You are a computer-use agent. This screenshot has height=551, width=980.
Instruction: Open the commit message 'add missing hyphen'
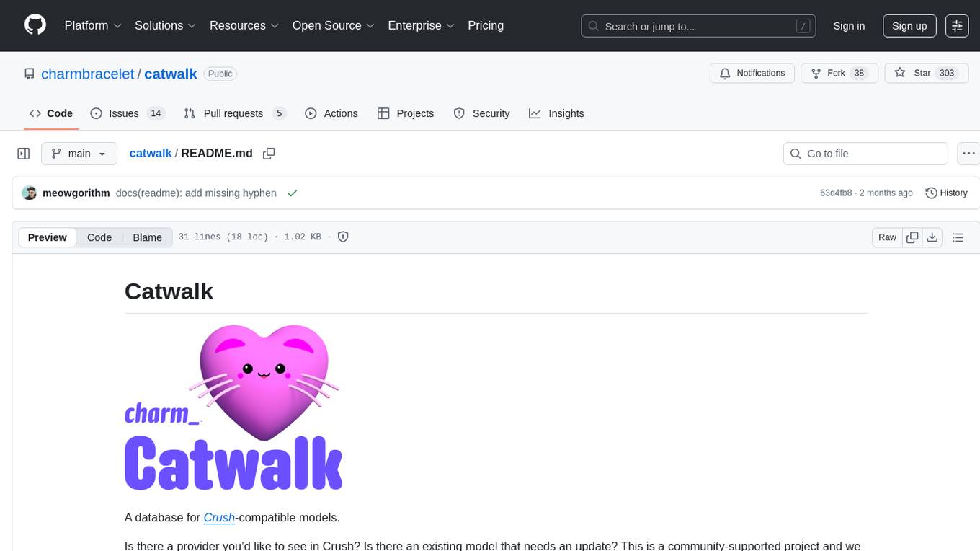click(x=196, y=193)
